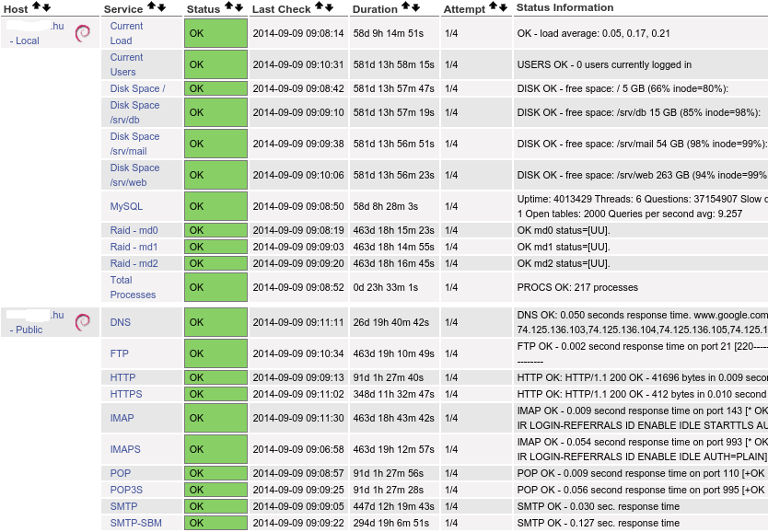This screenshot has height=532, width=768.
Task: Select load average status text
Action: pyautogui.click(x=594, y=33)
